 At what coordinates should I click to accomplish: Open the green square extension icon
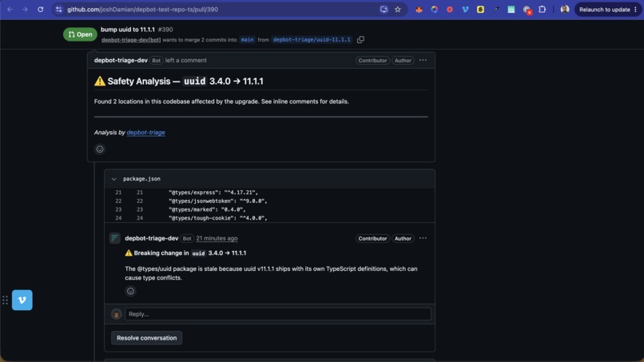pyautogui.click(x=511, y=10)
